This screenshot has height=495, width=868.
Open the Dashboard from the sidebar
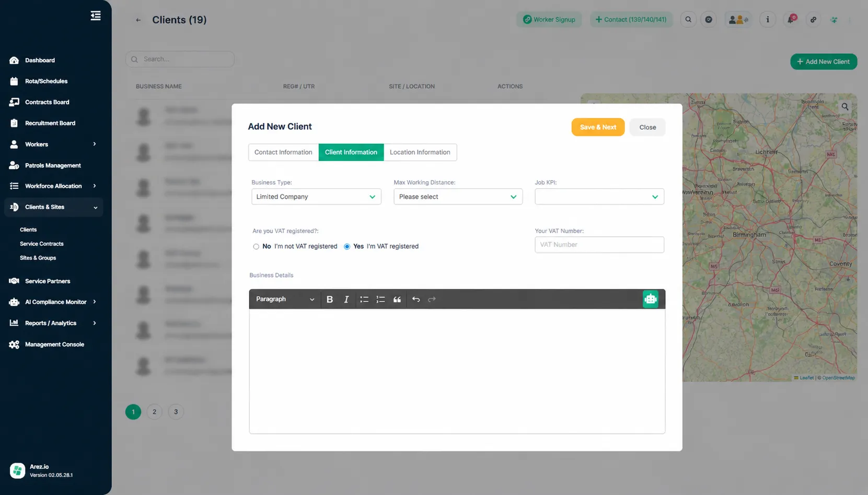(x=40, y=60)
